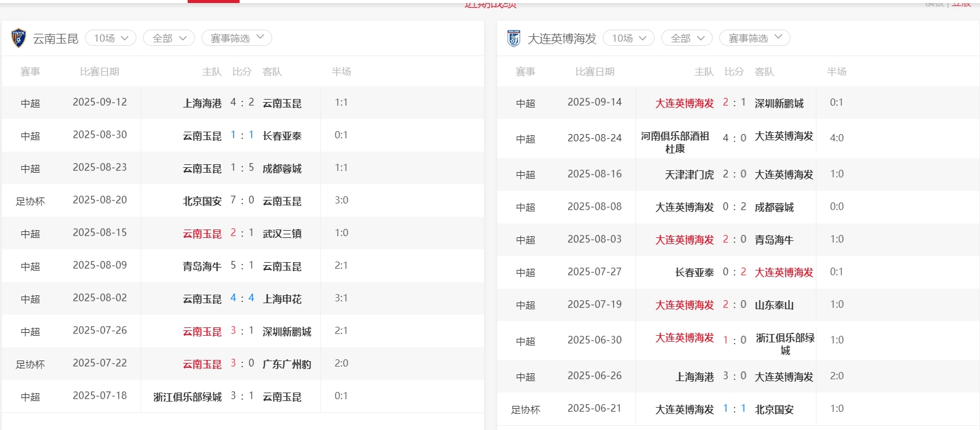Click the 云南玉昆 team name heading
This screenshot has height=430, width=980.
[x=56, y=39]
